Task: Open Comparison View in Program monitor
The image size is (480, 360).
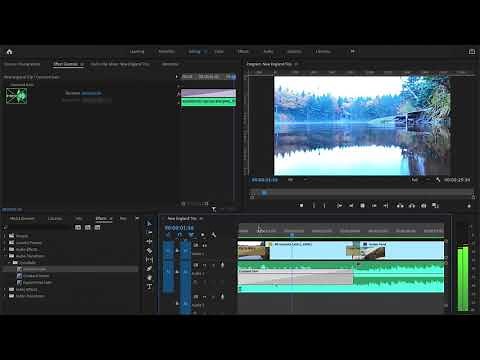Action: (x=435, y=206)
